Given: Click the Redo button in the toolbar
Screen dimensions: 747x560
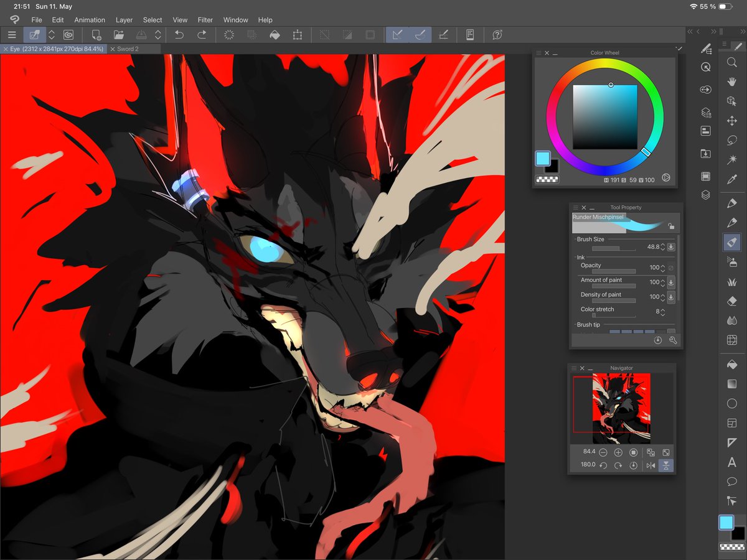Looking at the screenshot, I should coord(202,35).
